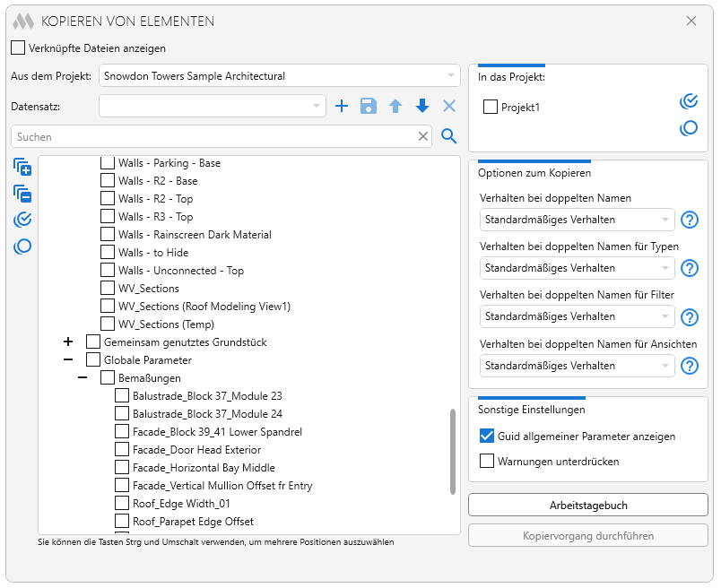Check the Projekt1 target project
This screenshot has width=721, height=588.
tap(491, 108)
